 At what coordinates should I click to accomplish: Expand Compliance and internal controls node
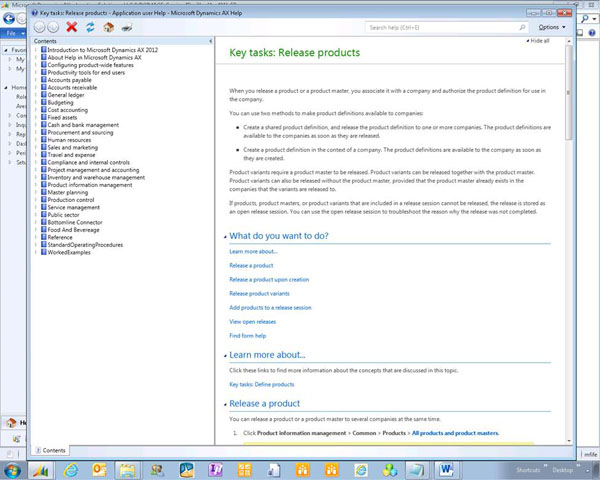[x=36, y=162]
